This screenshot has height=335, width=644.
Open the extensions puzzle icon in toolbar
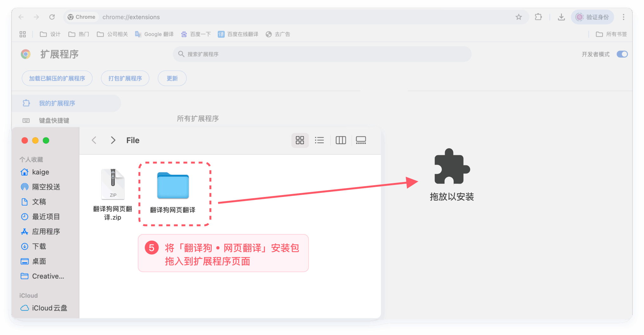[x=538, y=17]
